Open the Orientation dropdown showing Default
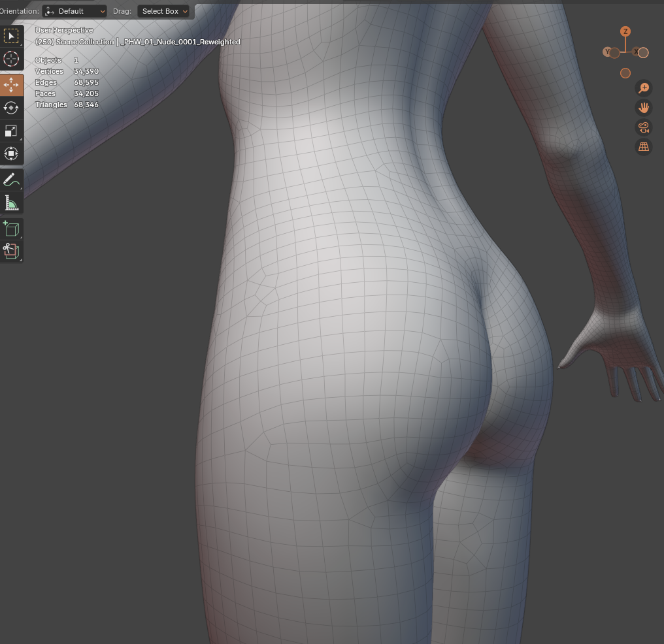Image resolution: width=664 pixels, height=644 pixels. (75, 11)
